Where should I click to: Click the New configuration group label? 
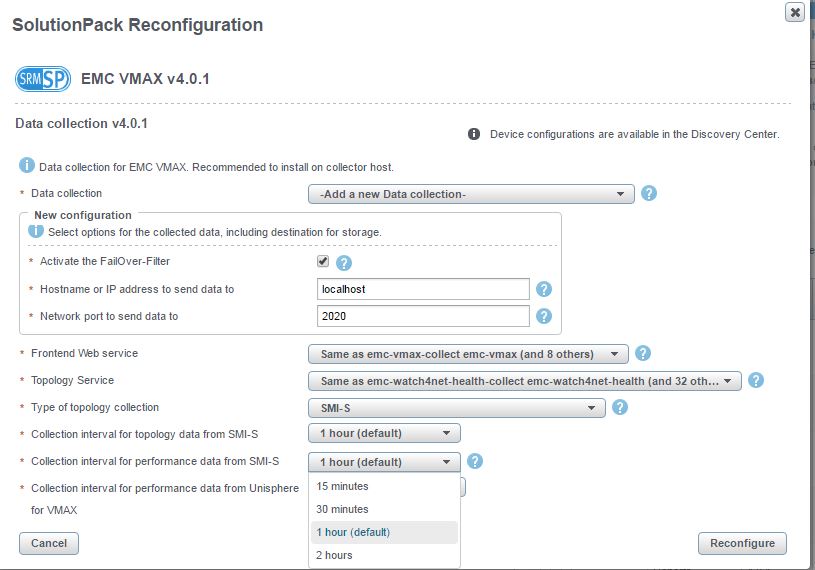click(x=83, y=215)
